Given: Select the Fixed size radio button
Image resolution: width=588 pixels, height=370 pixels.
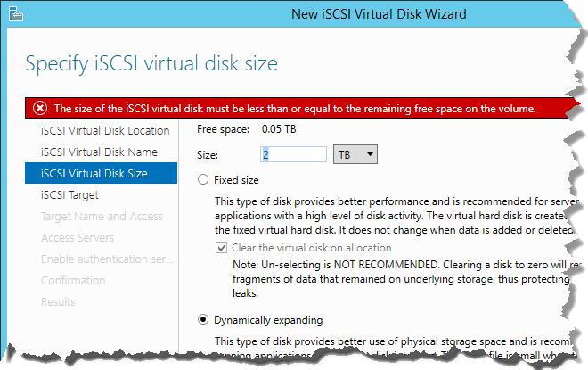Looking at the screenshot, I should (x=204, y=179).
